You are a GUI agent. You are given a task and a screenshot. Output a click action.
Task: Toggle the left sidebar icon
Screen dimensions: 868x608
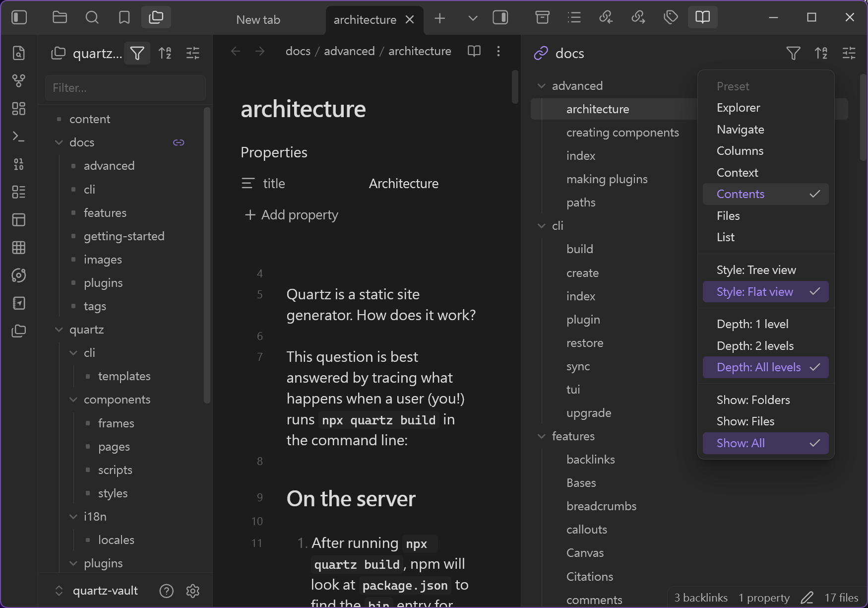point(19,18)
